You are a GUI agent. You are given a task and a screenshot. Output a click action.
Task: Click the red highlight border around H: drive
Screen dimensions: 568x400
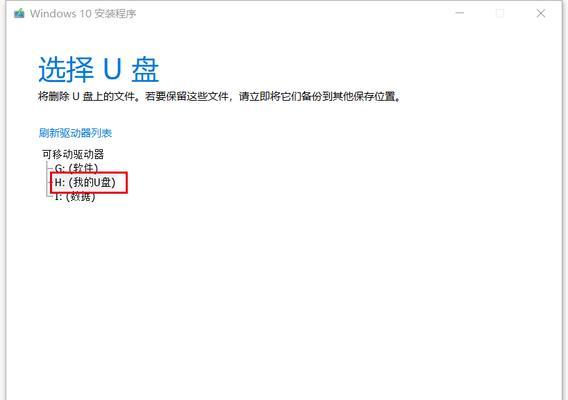(x=89, y=173)
